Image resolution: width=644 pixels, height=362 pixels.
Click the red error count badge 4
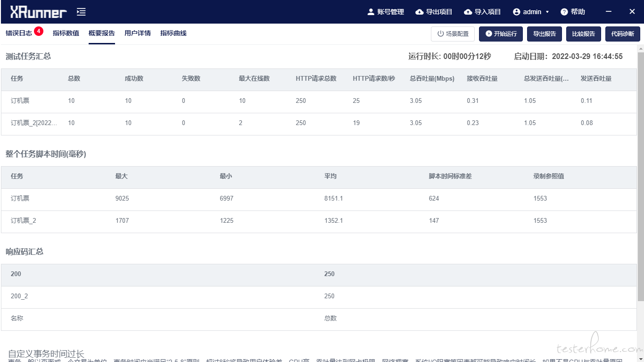click(x=39, y=31)
